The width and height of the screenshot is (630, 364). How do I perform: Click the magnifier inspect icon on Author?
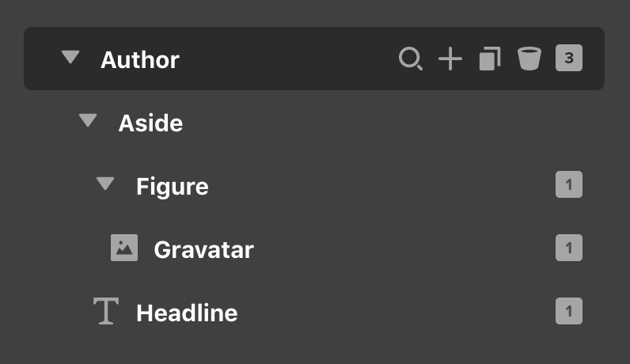(x=411, y=59)
